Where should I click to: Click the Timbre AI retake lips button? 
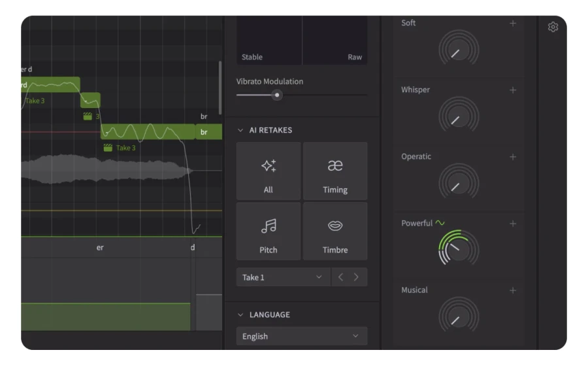pos(335,231)
